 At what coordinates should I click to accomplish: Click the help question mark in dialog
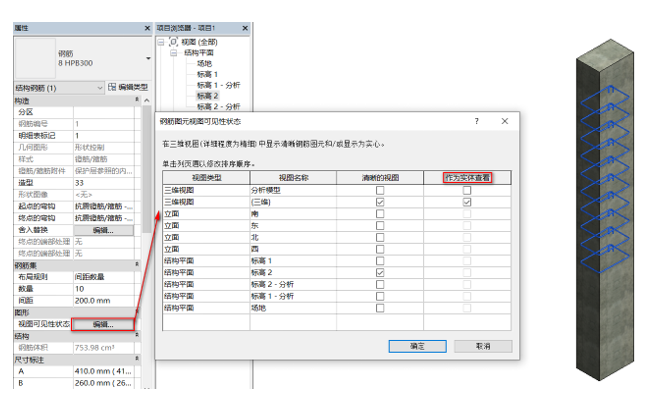(476, 121)
